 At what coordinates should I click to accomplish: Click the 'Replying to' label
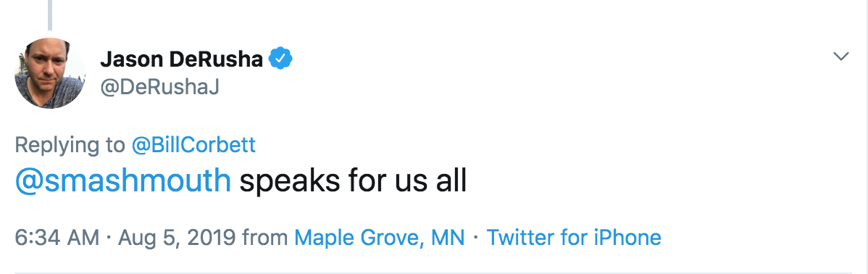coord(70,146)
